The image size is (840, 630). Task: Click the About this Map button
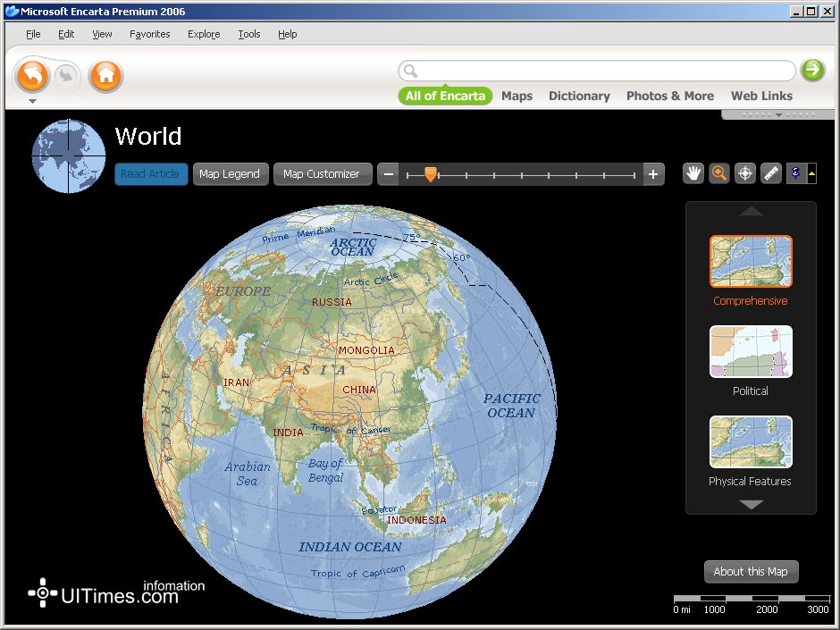pos(751,572)
